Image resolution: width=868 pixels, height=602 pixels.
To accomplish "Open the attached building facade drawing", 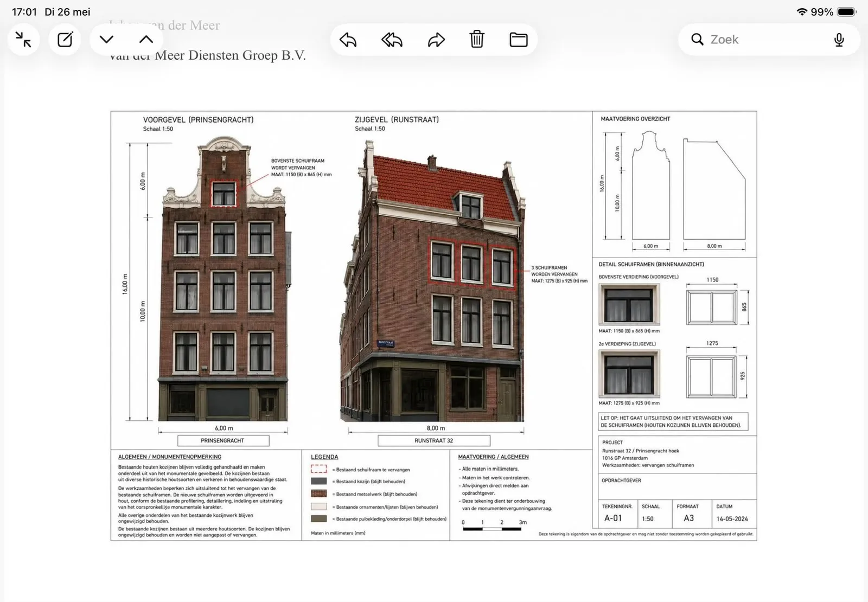I will 433,326.
